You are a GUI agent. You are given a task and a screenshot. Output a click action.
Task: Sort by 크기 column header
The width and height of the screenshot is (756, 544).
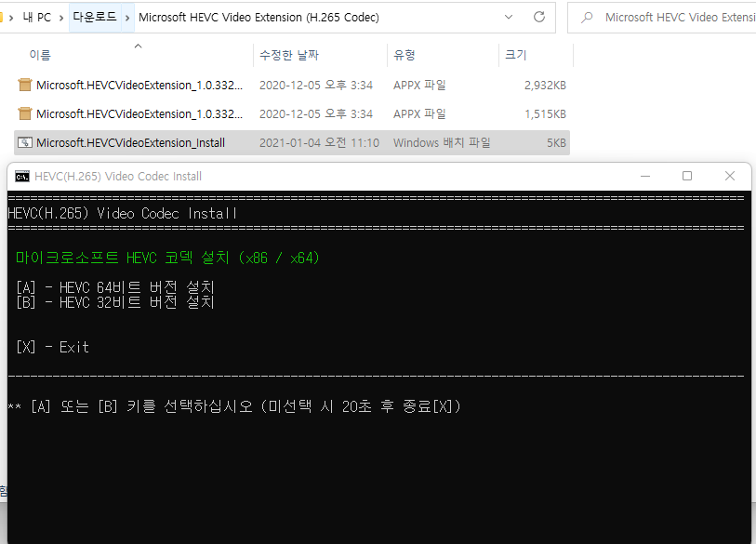pos(515,55)
